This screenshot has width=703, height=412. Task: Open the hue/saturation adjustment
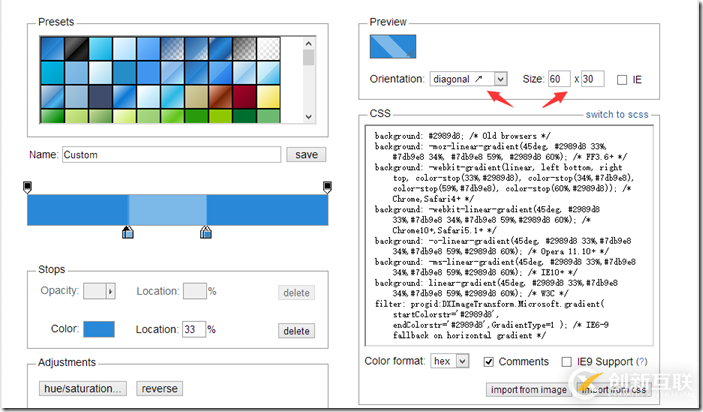(x=82, y=388)
